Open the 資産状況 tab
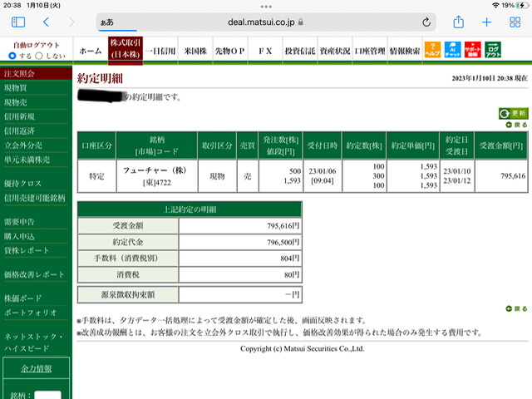Image resolution: width=532 pixels, height=399 pixels. [335, 51]
